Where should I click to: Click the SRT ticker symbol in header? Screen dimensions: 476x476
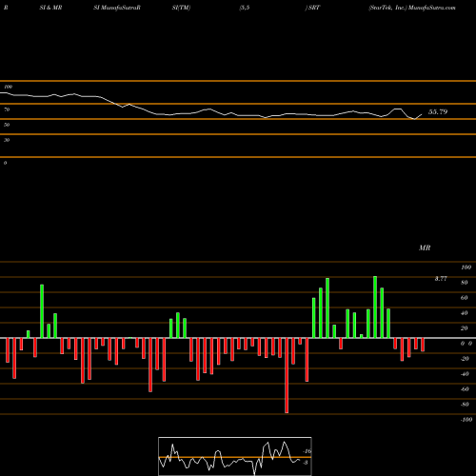[x=314, y=8]
